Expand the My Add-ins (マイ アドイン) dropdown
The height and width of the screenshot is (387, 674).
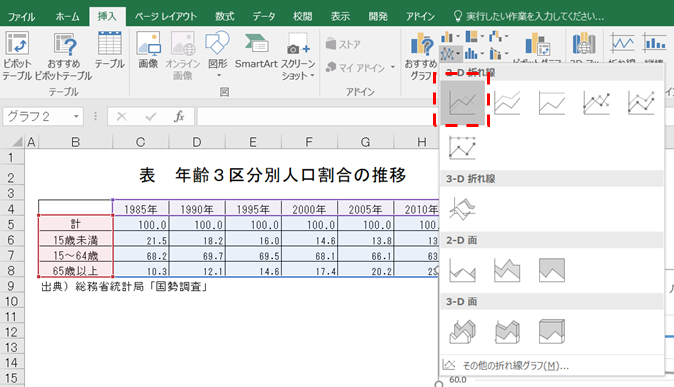pos(393,68)
